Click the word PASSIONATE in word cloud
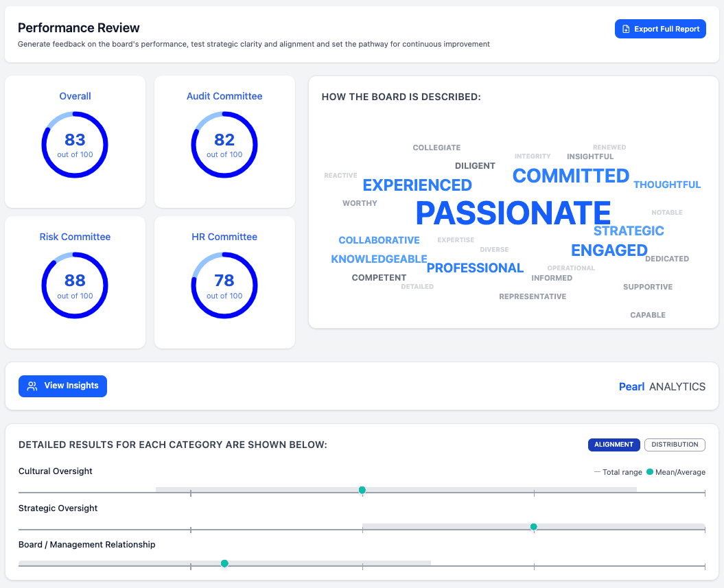The width and height of the screenshot is (724, 588). click(x=513, y=213)
